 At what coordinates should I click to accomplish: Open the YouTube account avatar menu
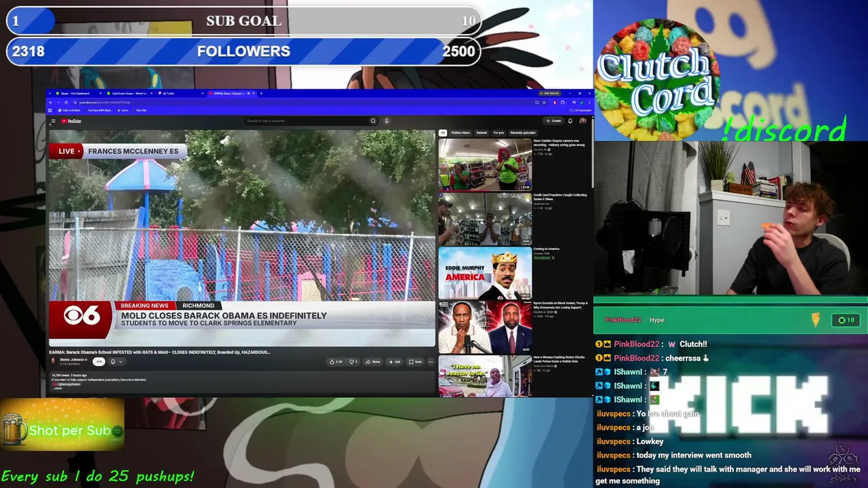[x=583, y=121]
